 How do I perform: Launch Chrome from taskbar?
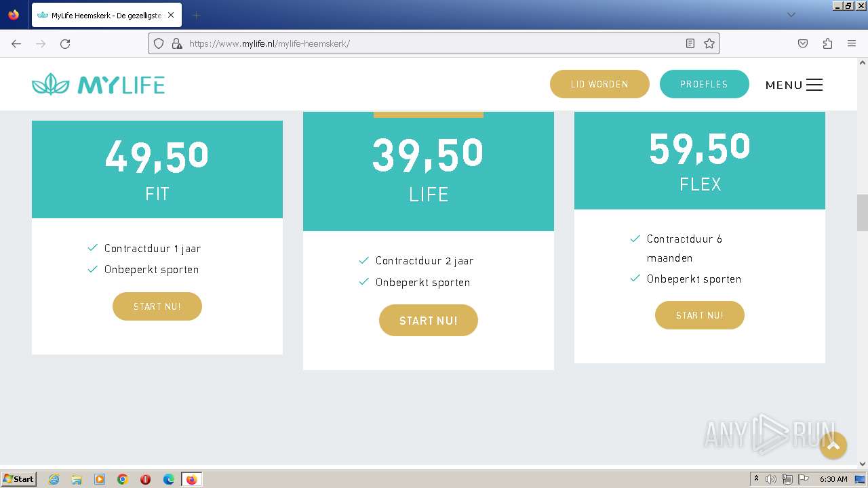point(123,479)
